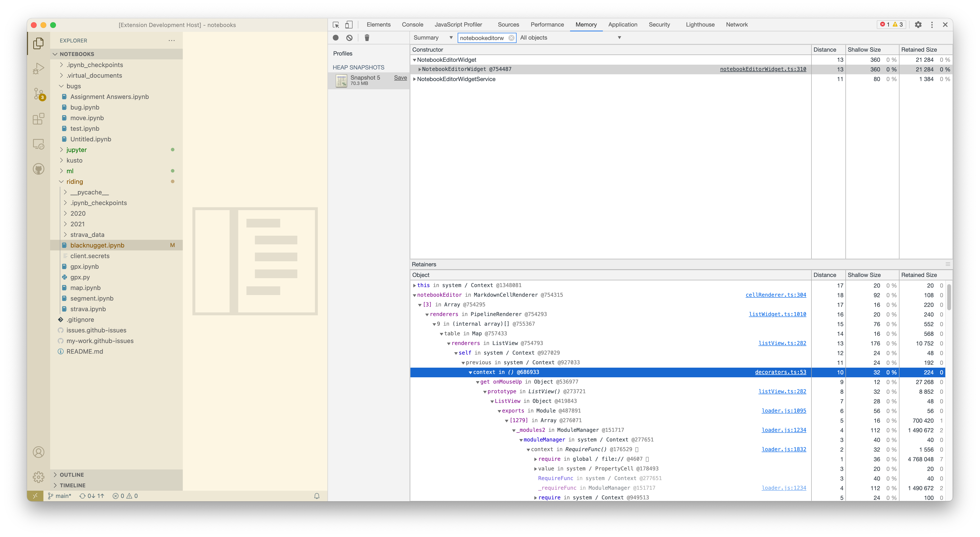Open the Explorer view in activity bar
The image size is (980, 537).
pyautogui.click(x=38, y=43)
